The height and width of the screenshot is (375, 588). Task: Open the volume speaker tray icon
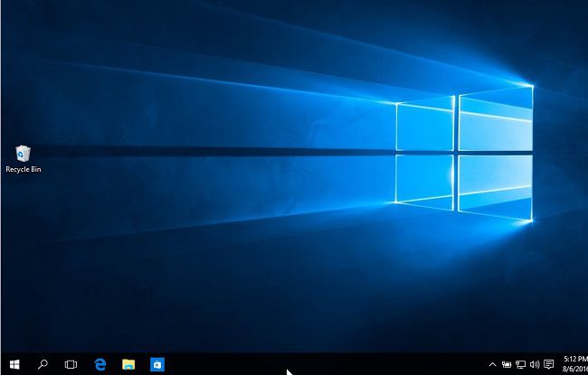pos(535,364)
